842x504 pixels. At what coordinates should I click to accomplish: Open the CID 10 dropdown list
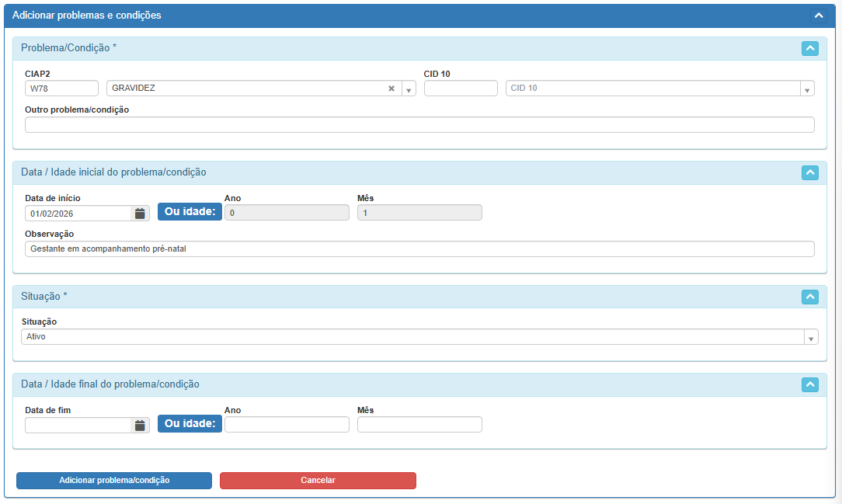(807, 89)
